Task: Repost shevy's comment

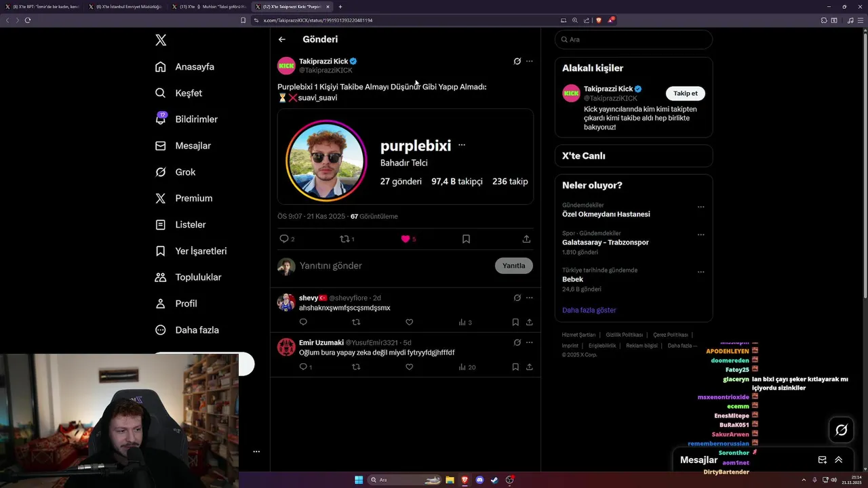Action: [356, 322]
